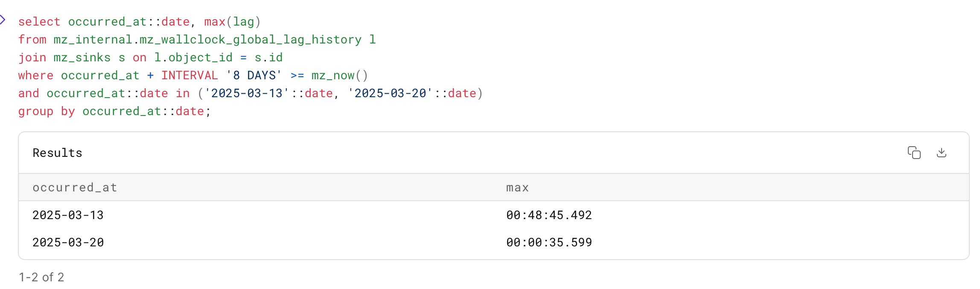This screenshot has height=289, width=980.
Task: Click the select keyword in the query
Action: 38,21
